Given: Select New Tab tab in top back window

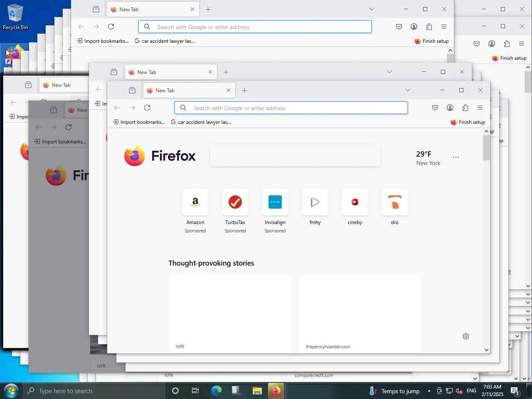Looking at the screenshot, I should pos(153,9).
